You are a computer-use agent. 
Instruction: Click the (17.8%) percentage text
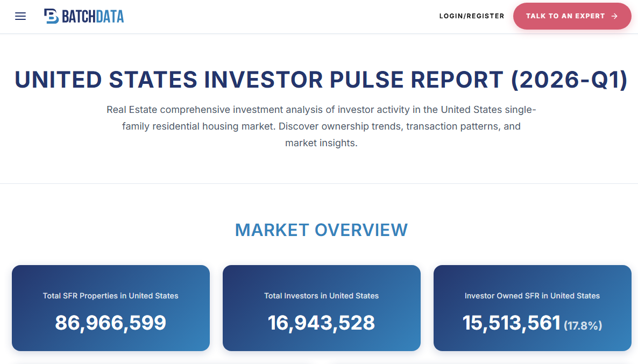tap(583, 325)
